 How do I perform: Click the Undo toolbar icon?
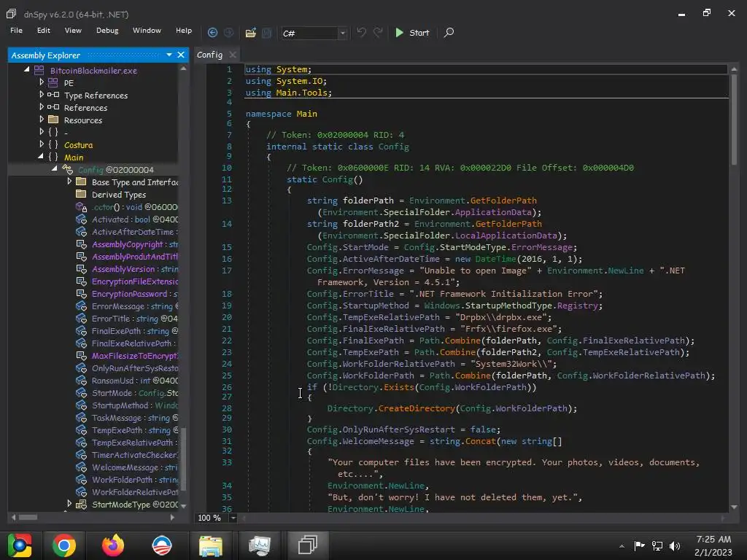(362, 32)
